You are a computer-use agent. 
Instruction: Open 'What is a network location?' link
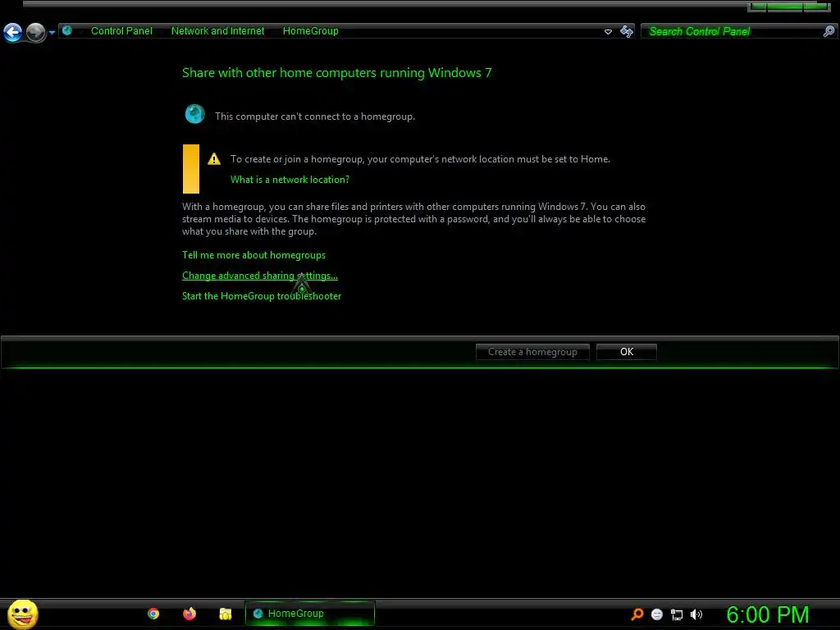290,180
